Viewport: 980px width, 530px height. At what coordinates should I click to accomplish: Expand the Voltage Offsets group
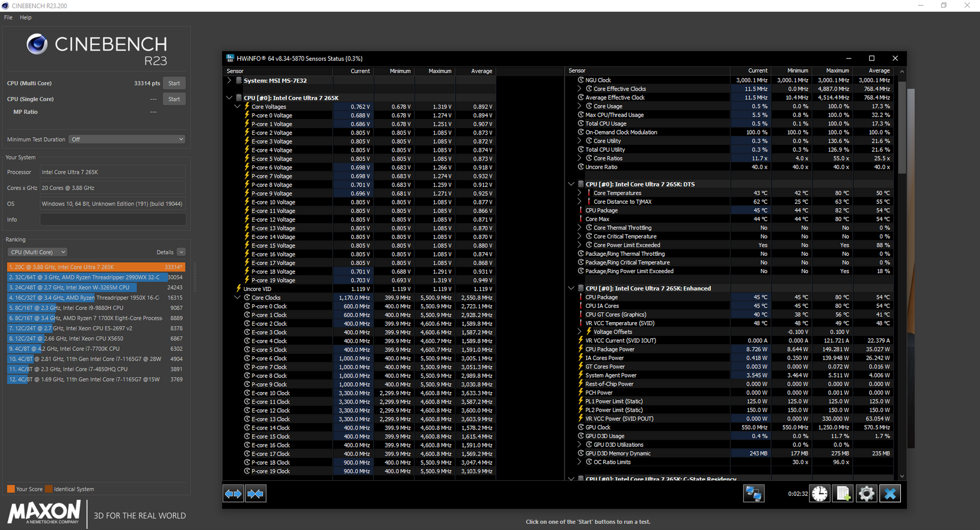(580, 332)
